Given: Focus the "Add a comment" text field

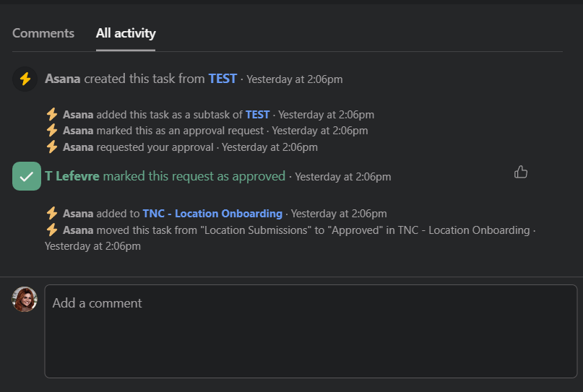Looking at the screenshot, I should [x=311, y=331].
